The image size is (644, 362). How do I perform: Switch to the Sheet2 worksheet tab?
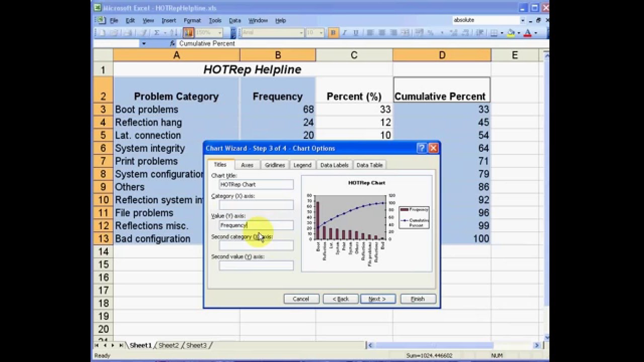click(169, 345)
